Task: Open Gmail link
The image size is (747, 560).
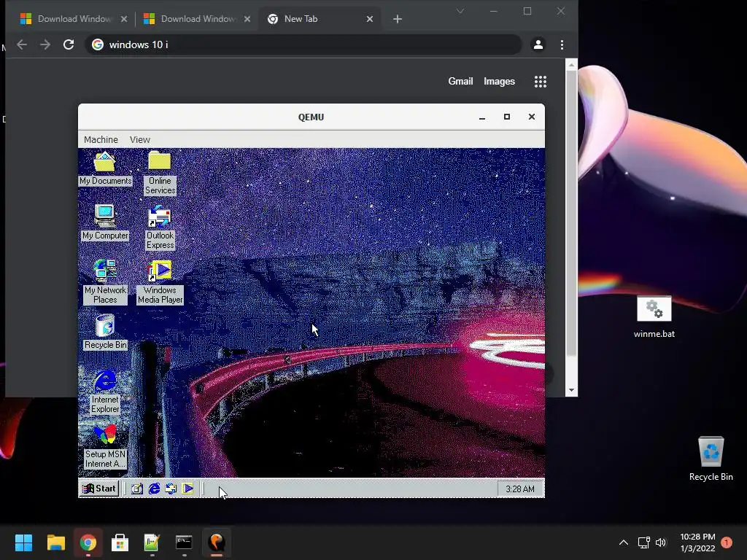Action: 460,82
